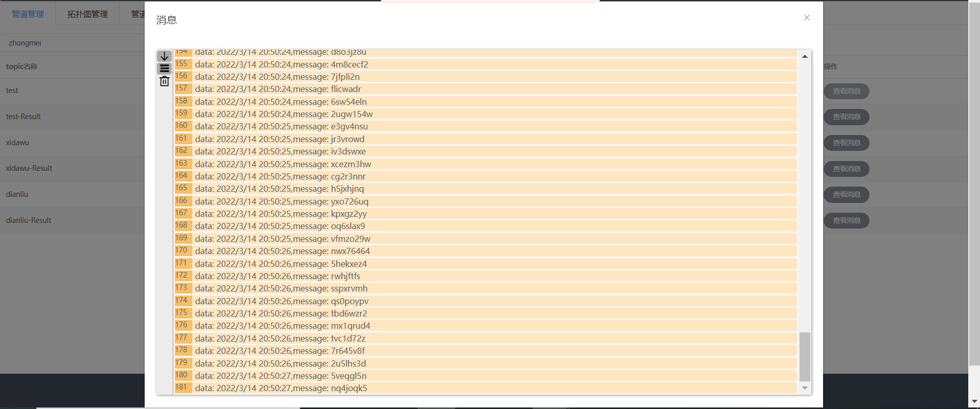Screen dimensions: 980x409
Task: Open the zhongmei selector field
Action: (72, 43)
